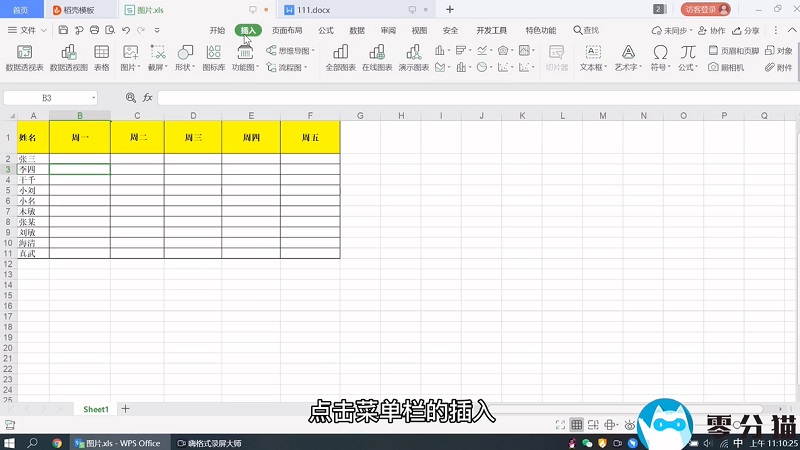This screenshot has width=800, height=450.
Task: Switch to the 公式 formulas tab
Action: (326, 31)
